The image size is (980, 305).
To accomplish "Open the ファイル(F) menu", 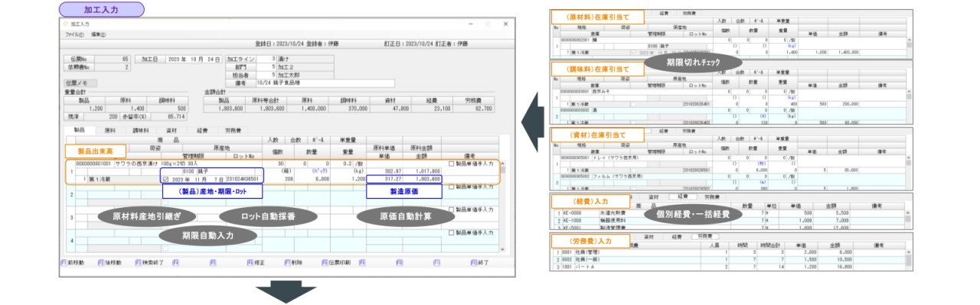I will pyautogui.click(x=74, y=34).
